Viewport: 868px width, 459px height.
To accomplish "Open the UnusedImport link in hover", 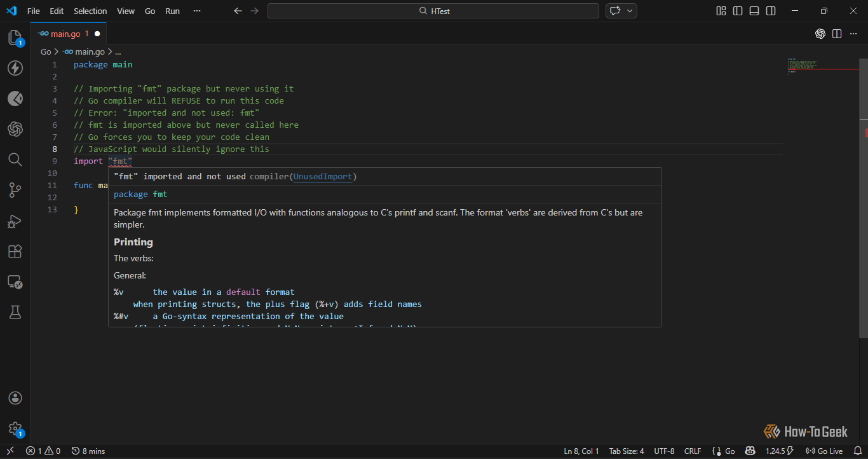I will coord(323,176).
